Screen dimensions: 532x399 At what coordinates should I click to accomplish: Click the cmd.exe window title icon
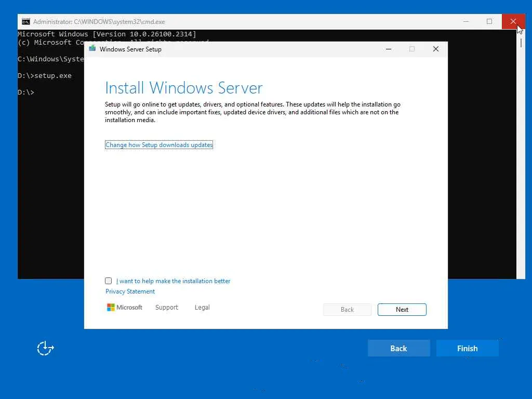tap(26, 22)
